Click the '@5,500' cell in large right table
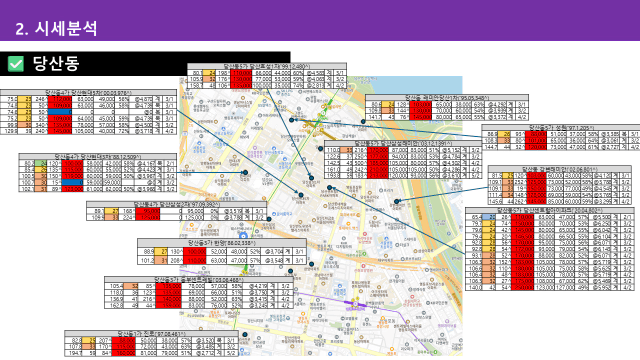 (x=601, y=218)
